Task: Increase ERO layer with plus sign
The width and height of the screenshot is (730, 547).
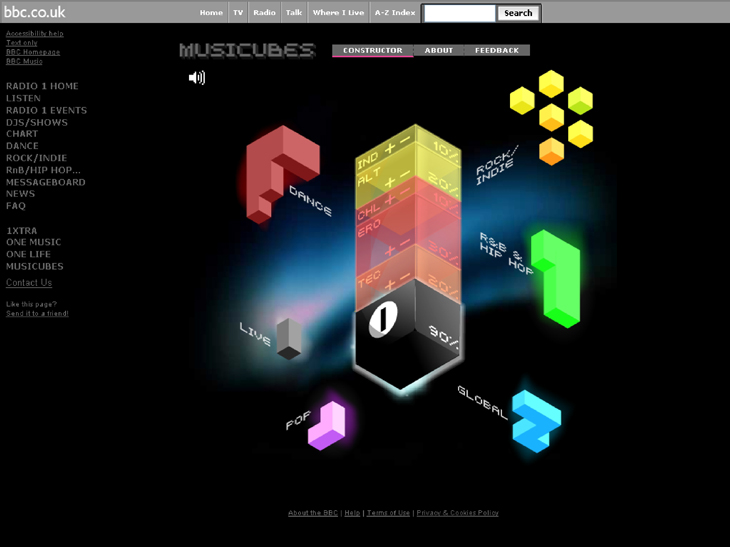Action: 390,250
